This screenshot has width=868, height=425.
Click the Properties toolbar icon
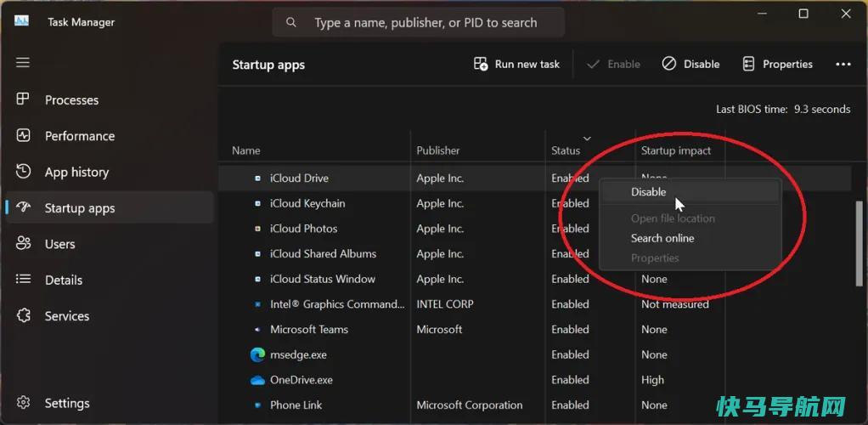pyautogui.click(x=748, y=65)
